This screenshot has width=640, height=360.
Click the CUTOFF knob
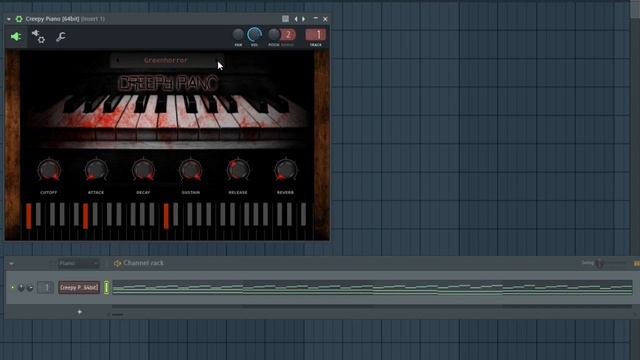pyautogui.click(x=49, y=170)
